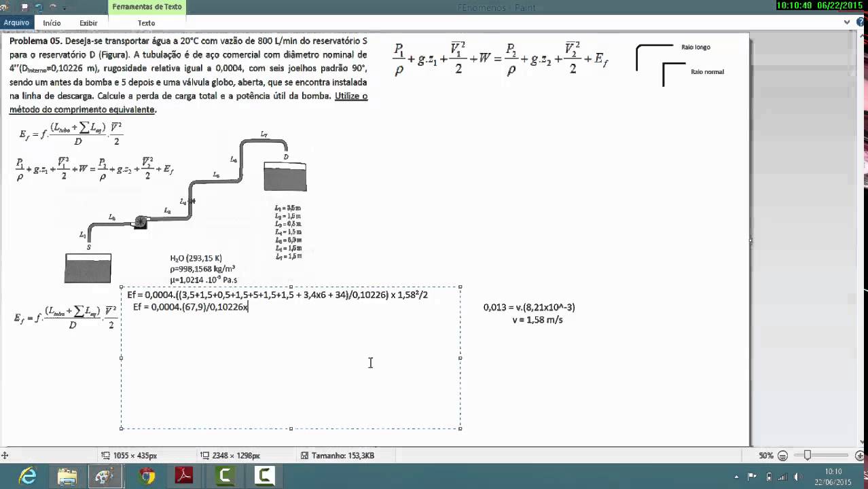Screen dimensions: 868x489
Task: Click the volume speaker tray icon
Action: [798, 477]
